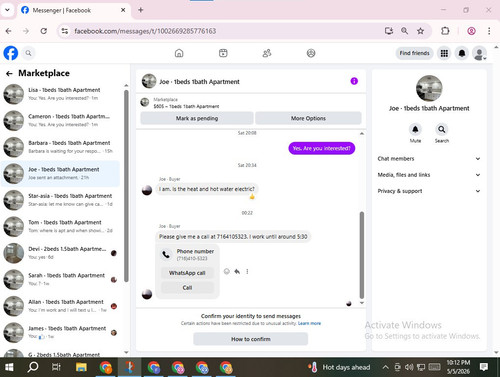Open the Facebook logo home link
This screenshot has width=500, height=377.
click(11, 53)
